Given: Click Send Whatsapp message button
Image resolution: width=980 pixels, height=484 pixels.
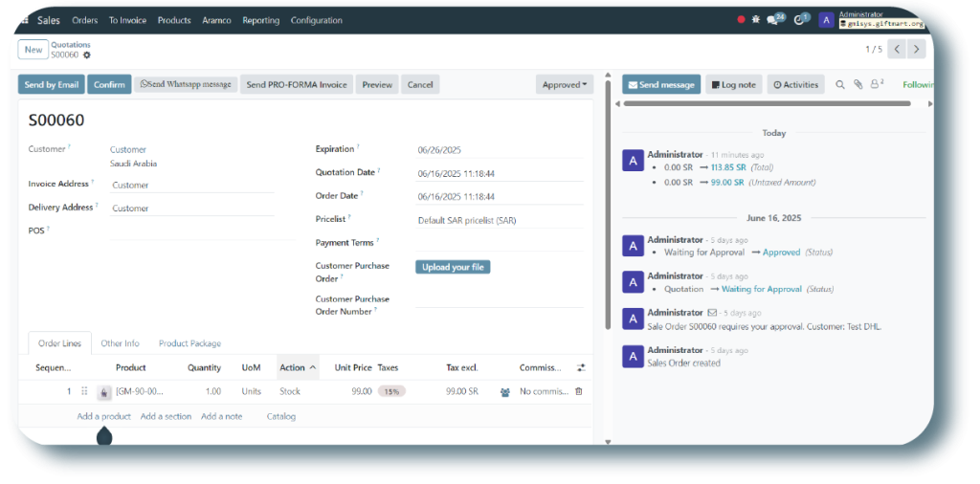Looking at the screenshot, I should coord(186,84).
